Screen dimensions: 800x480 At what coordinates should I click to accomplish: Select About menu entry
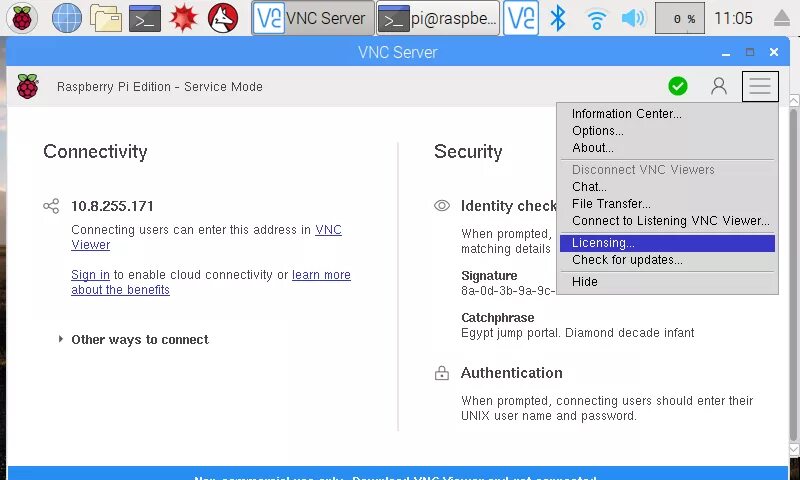point(667,147)
